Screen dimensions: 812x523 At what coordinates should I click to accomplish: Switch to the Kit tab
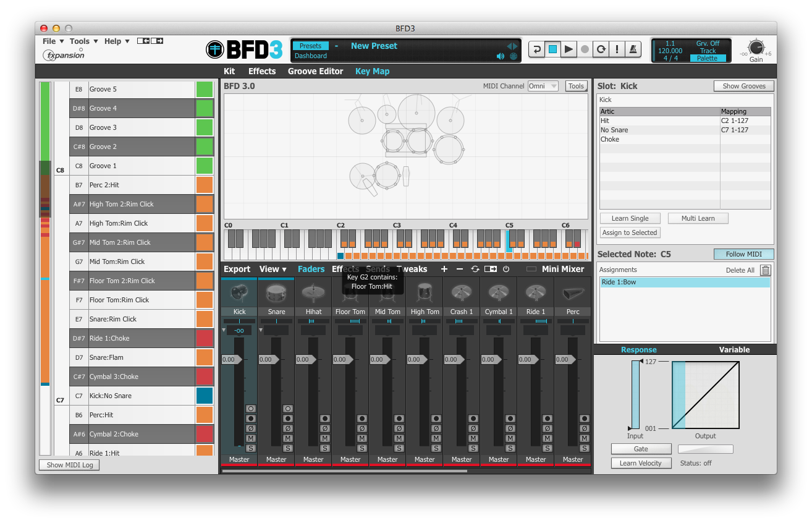(x=229, y=71)
